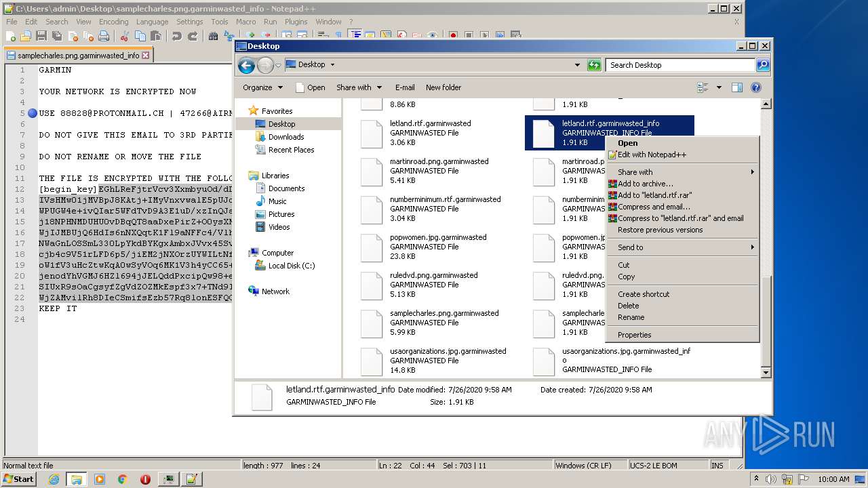868x488 pixels.
Task: Click the Save icon in Notepad++ toolbar
Action: pyautogui.click(x=41, y=36)
